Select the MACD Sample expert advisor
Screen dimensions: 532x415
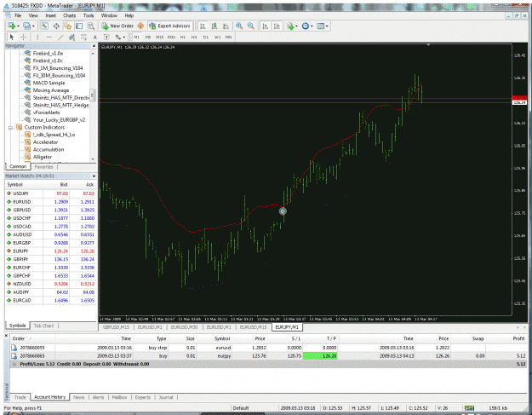tap(49, 83)
